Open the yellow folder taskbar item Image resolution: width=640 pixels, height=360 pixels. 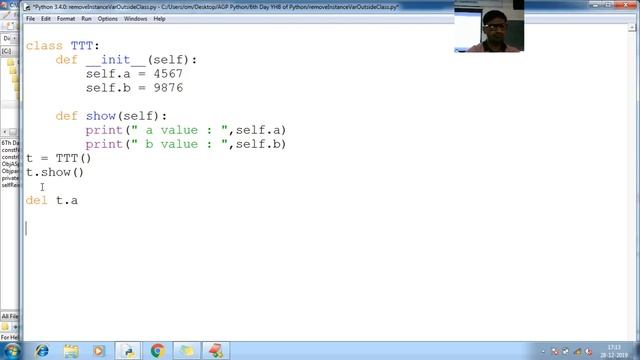point(187,351)
